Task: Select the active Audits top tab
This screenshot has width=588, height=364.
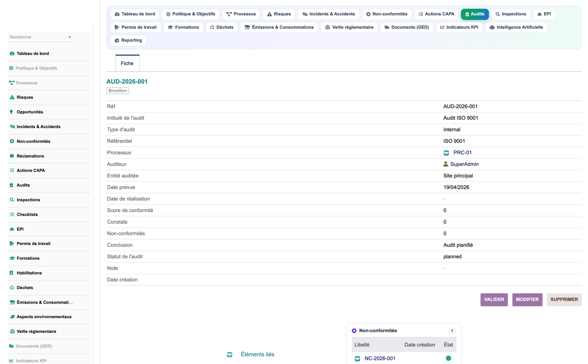Action: (x=475, y=14)
